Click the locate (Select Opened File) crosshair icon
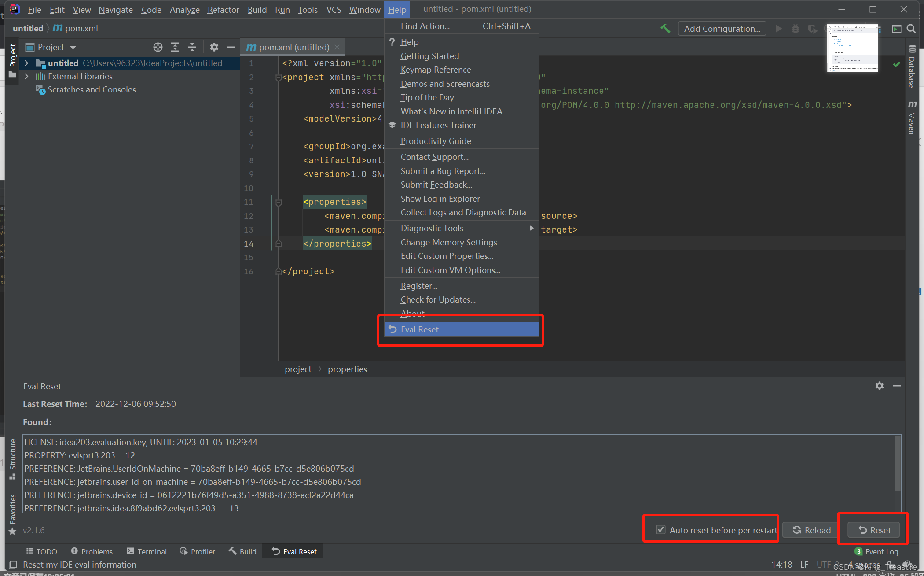 tap(158, 47)
